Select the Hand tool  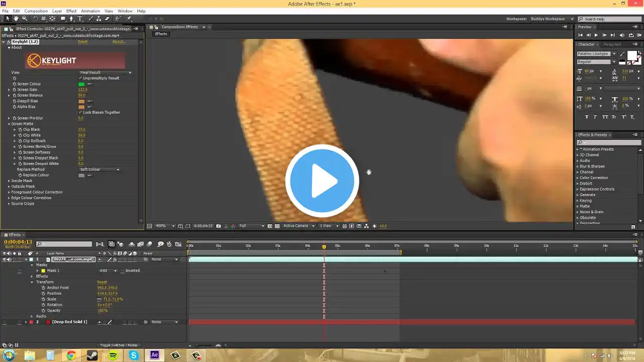click(16, 19)
